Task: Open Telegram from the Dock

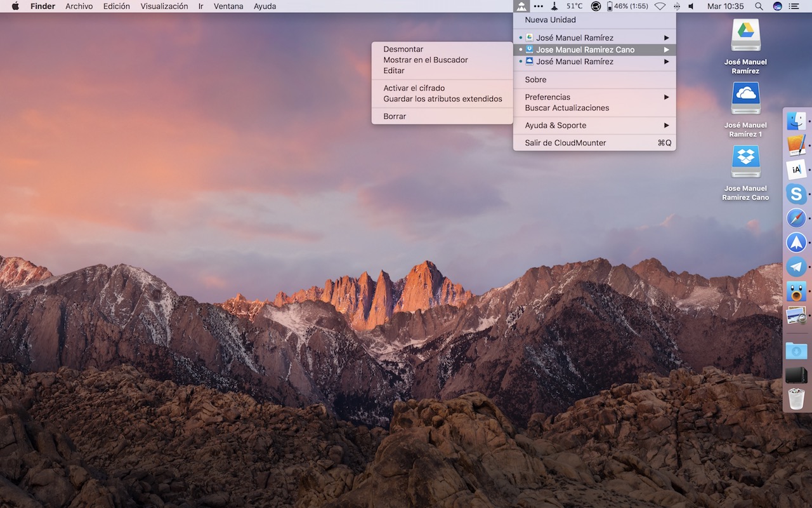Action: click(796, 267)
